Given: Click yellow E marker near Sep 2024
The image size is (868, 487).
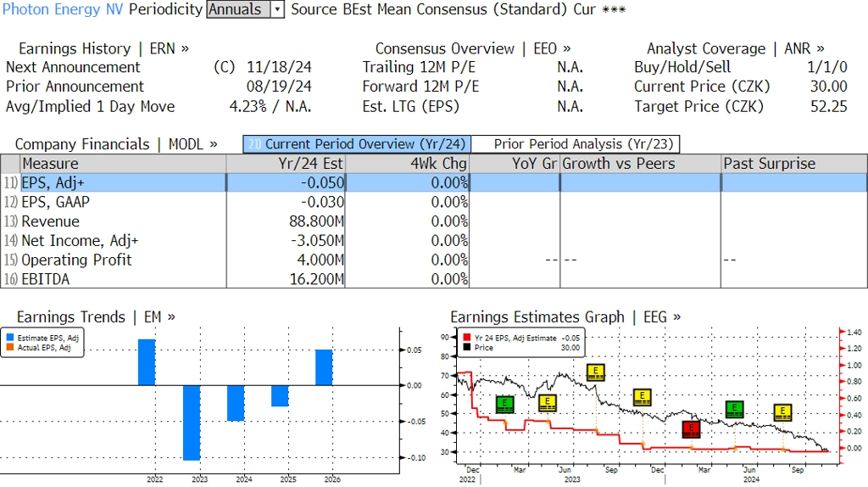Looking at the screenshot, I should coord(782,412).
